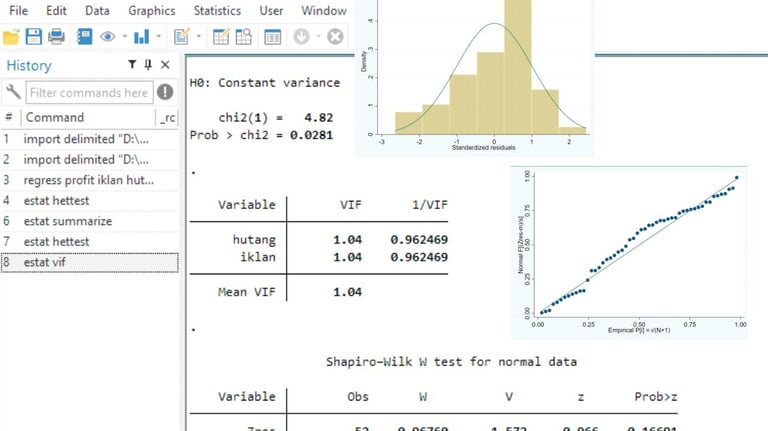
Task: Open the Statistics menu
Action: 217,10
